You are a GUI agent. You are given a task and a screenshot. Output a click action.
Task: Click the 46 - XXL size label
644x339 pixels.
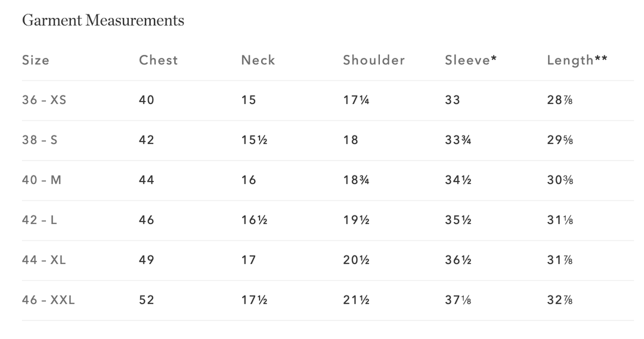(48, 300)
